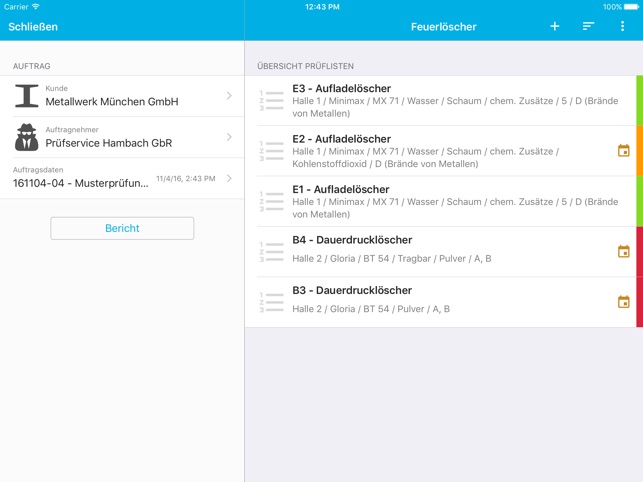The width and height of the screenshot is (643, 482).
Task: Open the B3 - Dauerdrucklöscher row
Action: click(440, 302)
